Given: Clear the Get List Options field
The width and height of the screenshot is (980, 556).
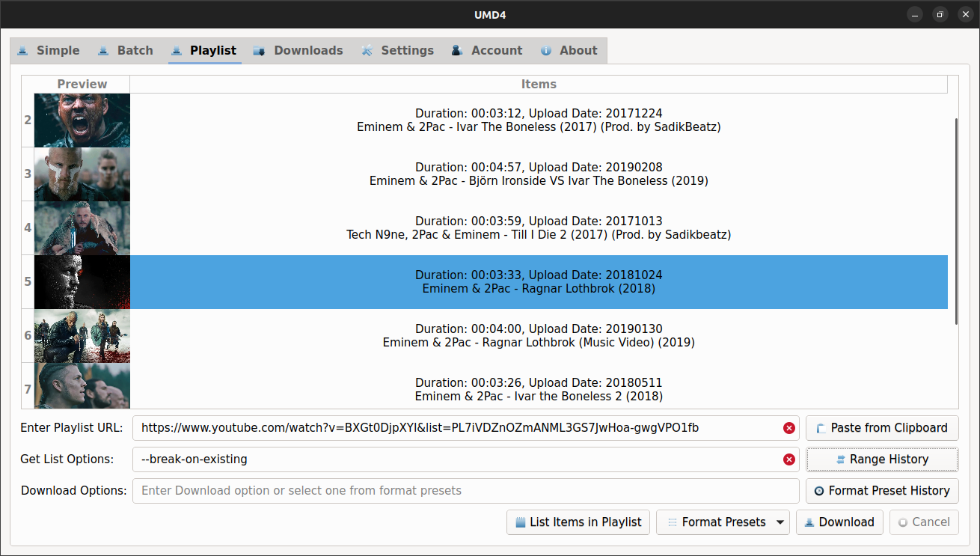Looking at the screenshot, I should click(x=788, y=459).
